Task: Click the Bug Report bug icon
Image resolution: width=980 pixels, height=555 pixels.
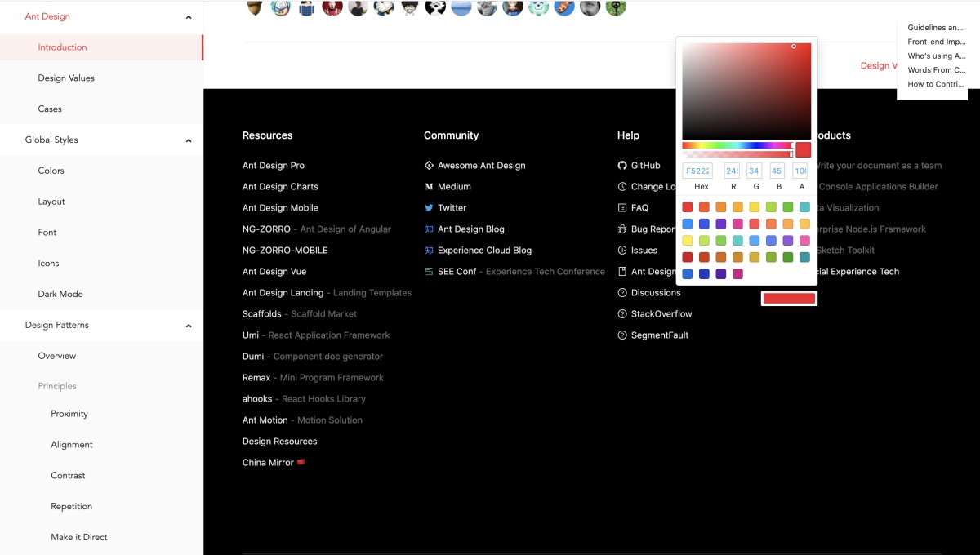Action: (x=622, y=229)
